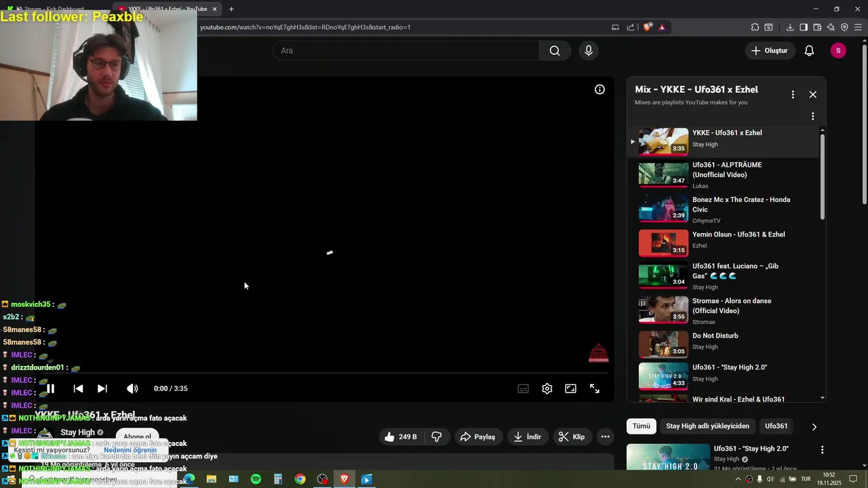Open the Oluştur create menu
Image resolution: width=868 pixels, height=488 pixels.
coord(770,51)
